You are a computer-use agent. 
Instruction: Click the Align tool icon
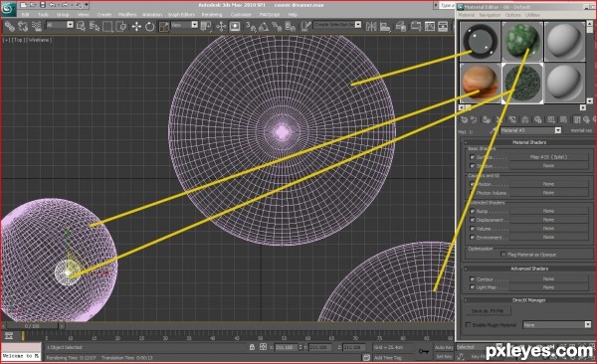click(x=385, y=26)
